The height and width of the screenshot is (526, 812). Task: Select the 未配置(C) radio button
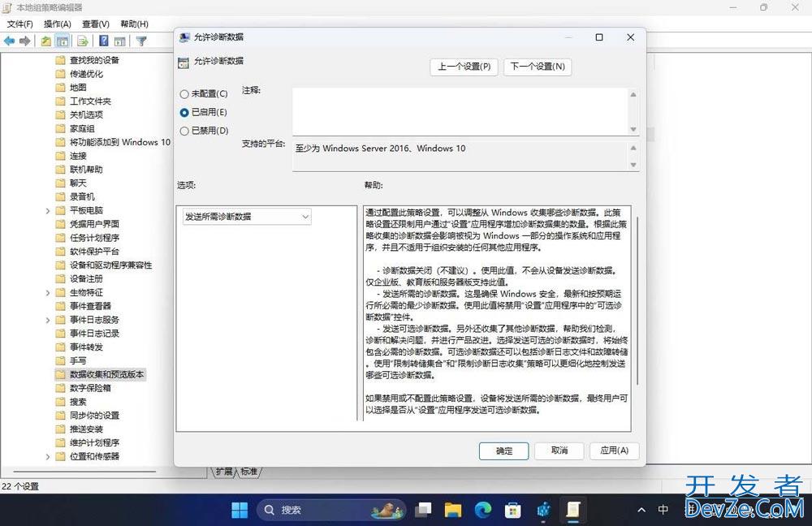point(184,94)
